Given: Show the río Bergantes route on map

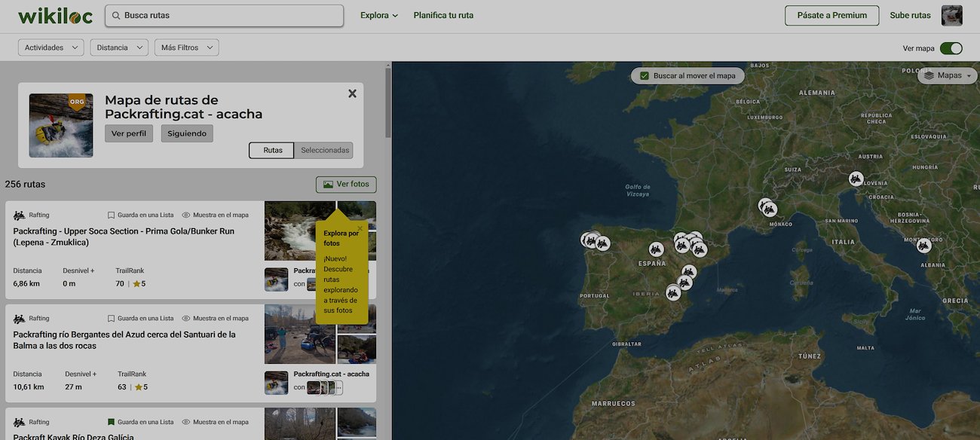Looking at the screenshot, I should [x=215, y=319].
